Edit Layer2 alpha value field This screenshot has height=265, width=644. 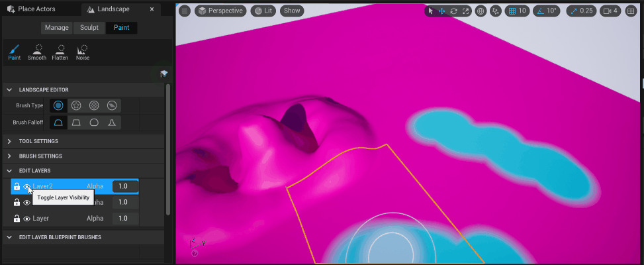tap(125, 186)
